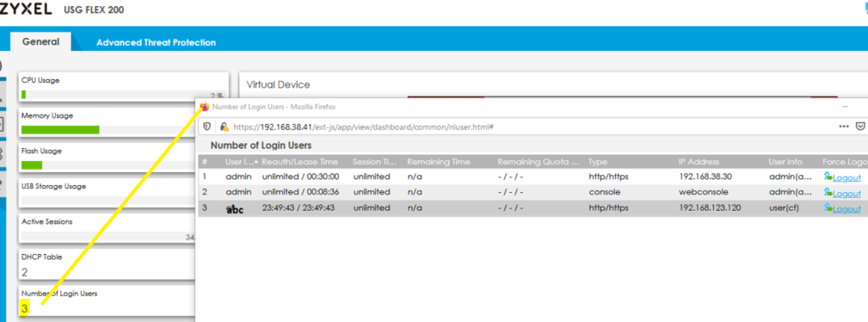This screenshot has height=322, width=868.
Task: Select lease time unlimited / 00:08:36 cell
Action: point(300,192)
